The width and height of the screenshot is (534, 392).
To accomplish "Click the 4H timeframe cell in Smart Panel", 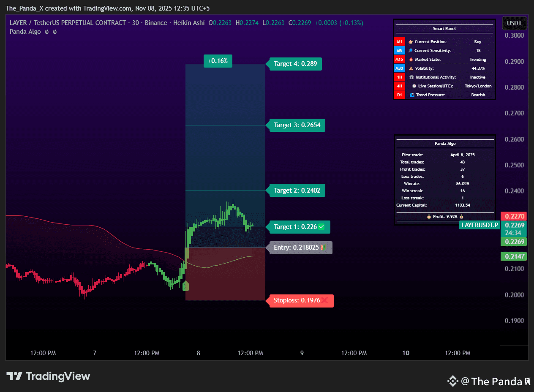I will pyautogui.click(x=399, y=86).
